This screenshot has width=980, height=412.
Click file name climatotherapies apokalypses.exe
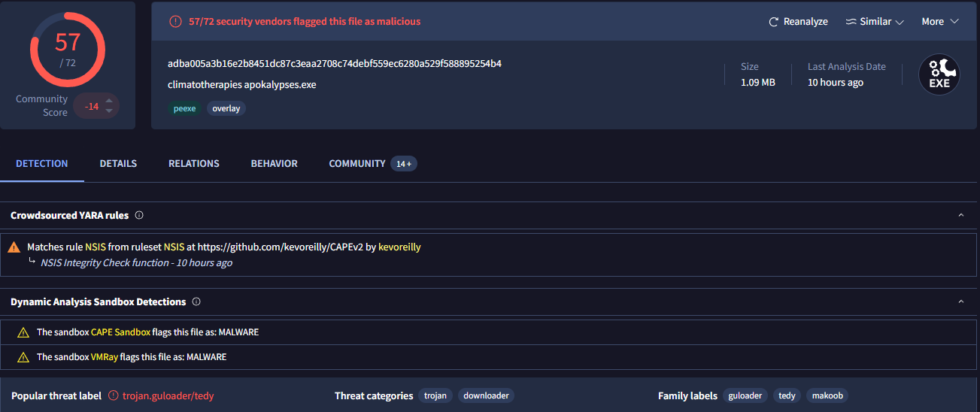242,85
